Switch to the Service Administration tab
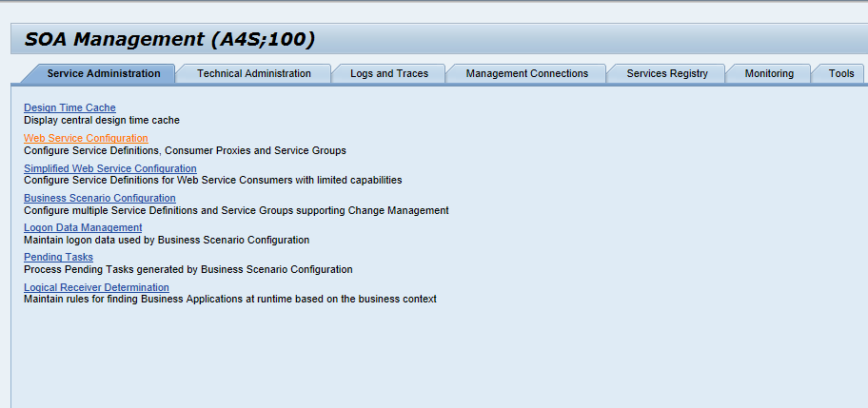This screenshot has height=408, width=868. pyautogui.click(x=103, y=73)
